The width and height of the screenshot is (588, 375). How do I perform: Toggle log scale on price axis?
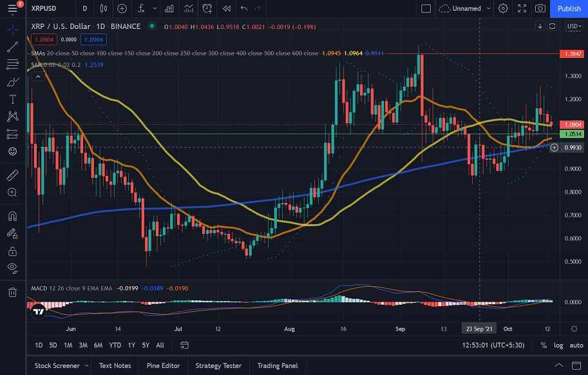point(558,345)
